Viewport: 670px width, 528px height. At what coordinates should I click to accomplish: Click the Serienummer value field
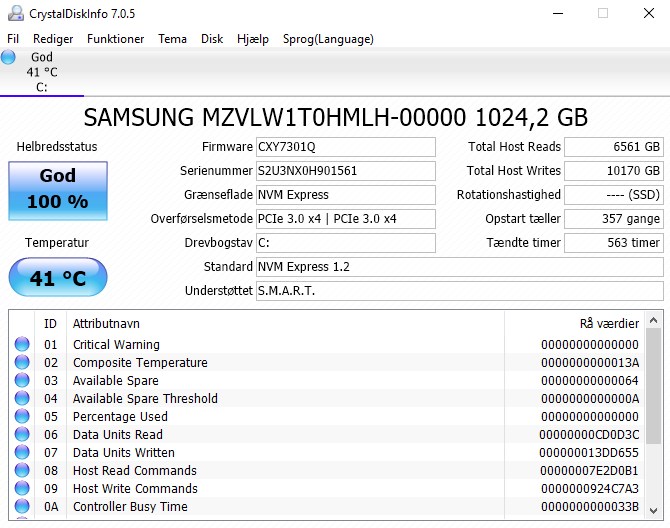(346, 171)
